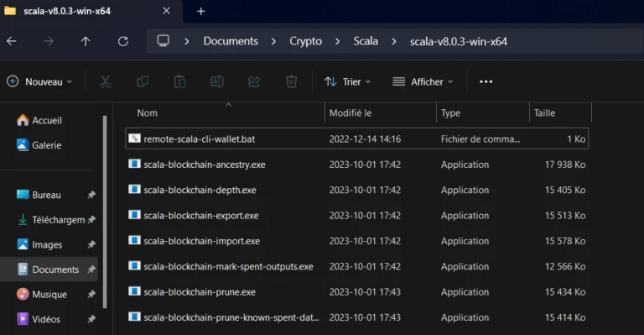Open the Nouveau dropdown menu
This screenshot has height=335, width=644.
[x=39, y=81]
